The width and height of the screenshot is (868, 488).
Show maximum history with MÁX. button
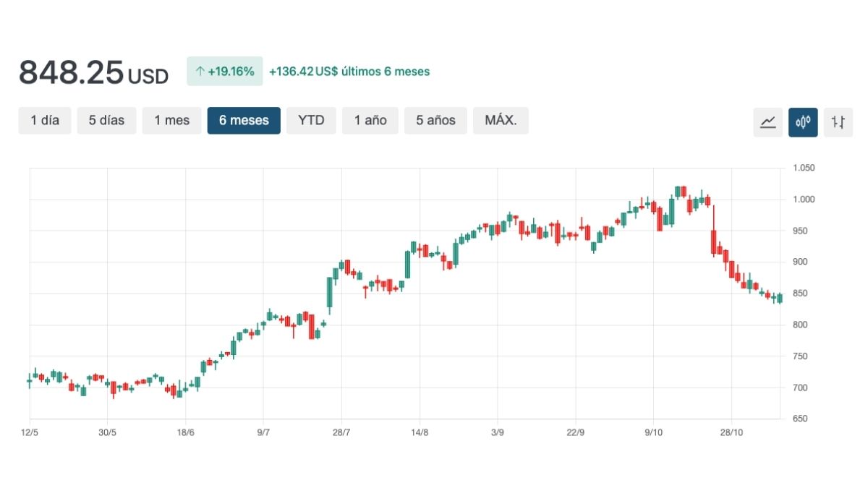pos(501,121)
